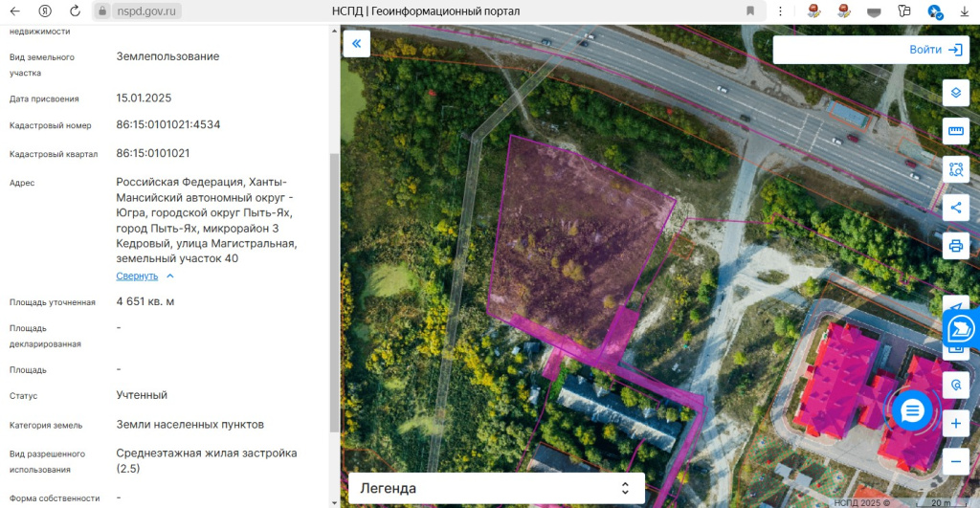Click the Войти login button
The width and height of the screenshot is (980, 508).
[871, 50]
